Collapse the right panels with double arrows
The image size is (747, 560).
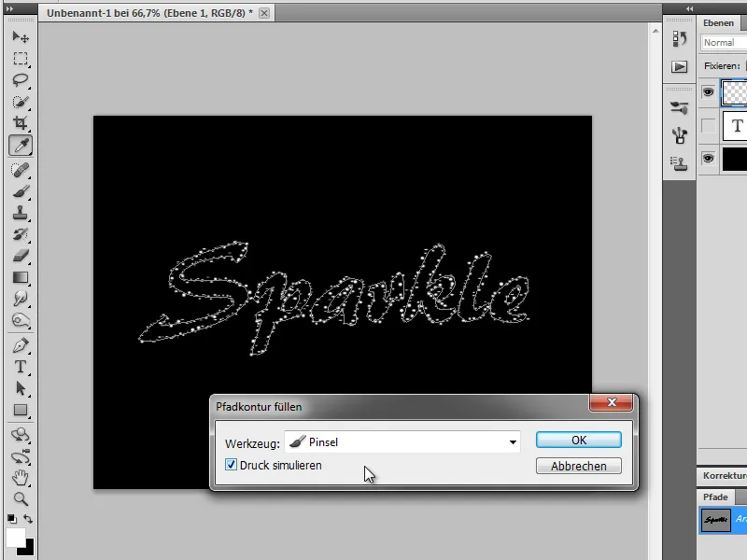[x=689, y=8]
